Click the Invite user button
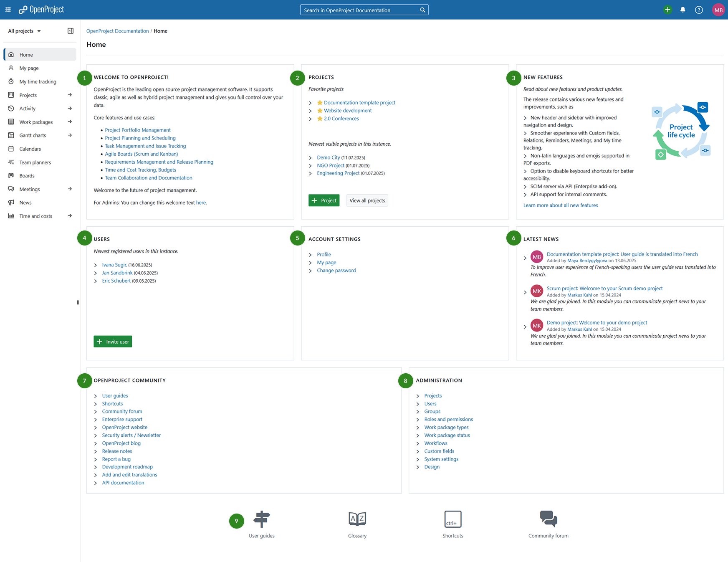 (x=113, y=342)
